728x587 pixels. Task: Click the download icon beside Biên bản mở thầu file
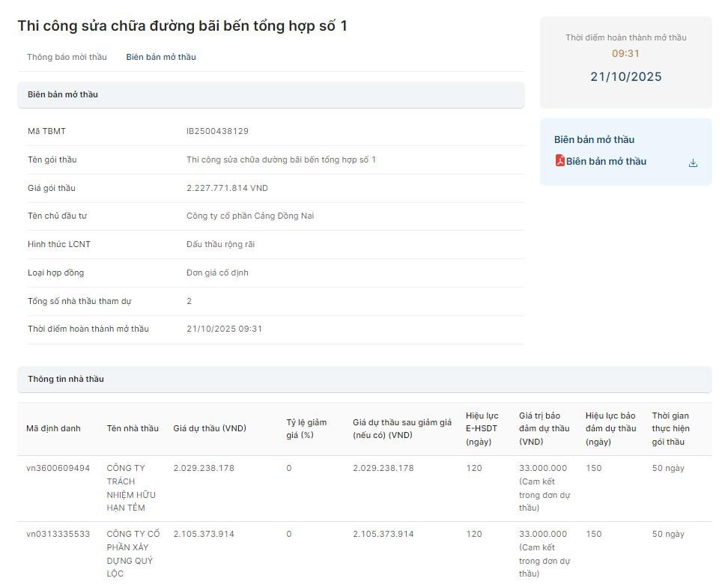click(693, 162)
